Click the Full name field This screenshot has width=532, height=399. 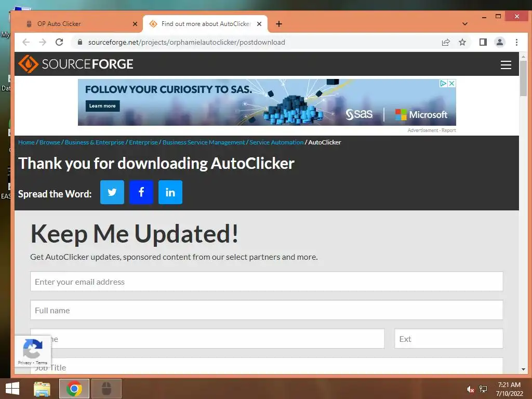point(267,310)
